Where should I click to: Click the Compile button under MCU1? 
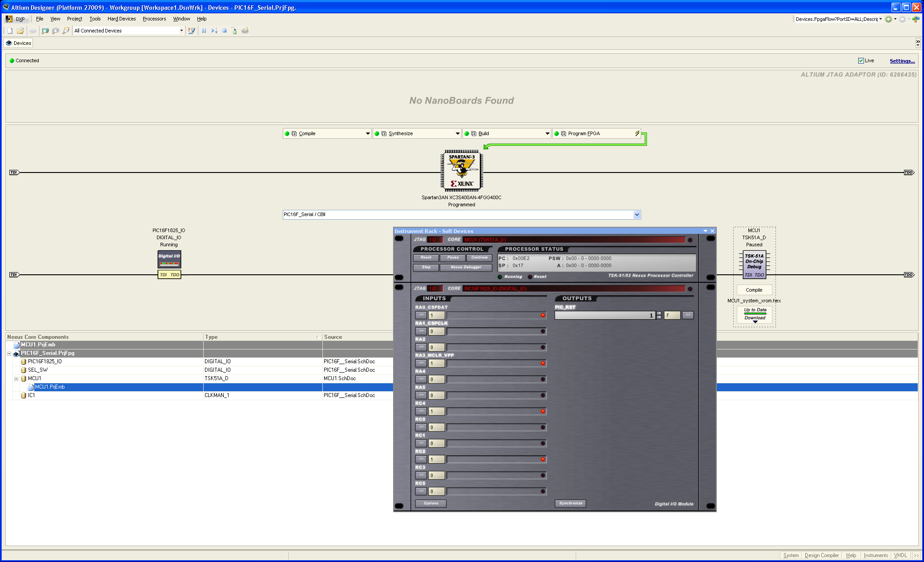pyautogui.click(x=754, y=290)
